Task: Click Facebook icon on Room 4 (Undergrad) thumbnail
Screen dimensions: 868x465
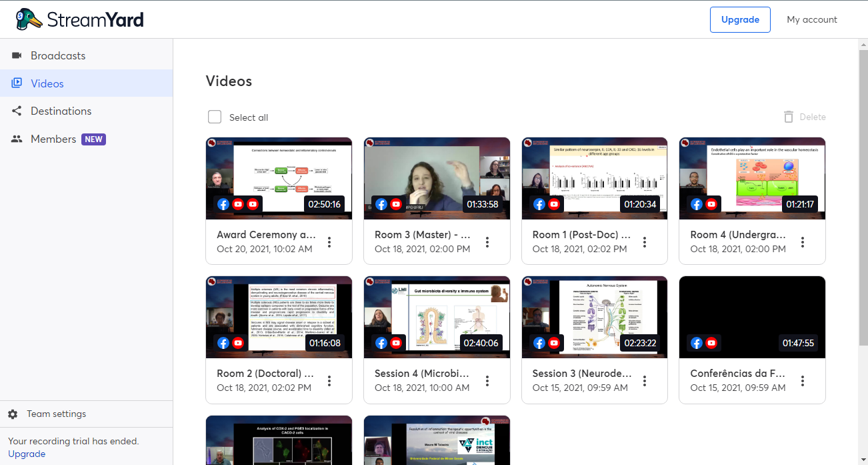Action: (x=697, y=204)
